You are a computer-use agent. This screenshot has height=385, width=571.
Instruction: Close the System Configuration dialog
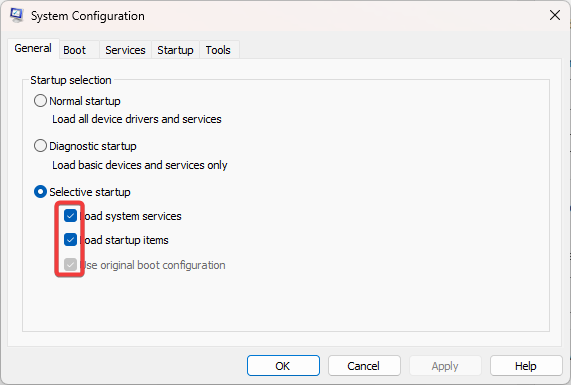click(x=555, y=15)
